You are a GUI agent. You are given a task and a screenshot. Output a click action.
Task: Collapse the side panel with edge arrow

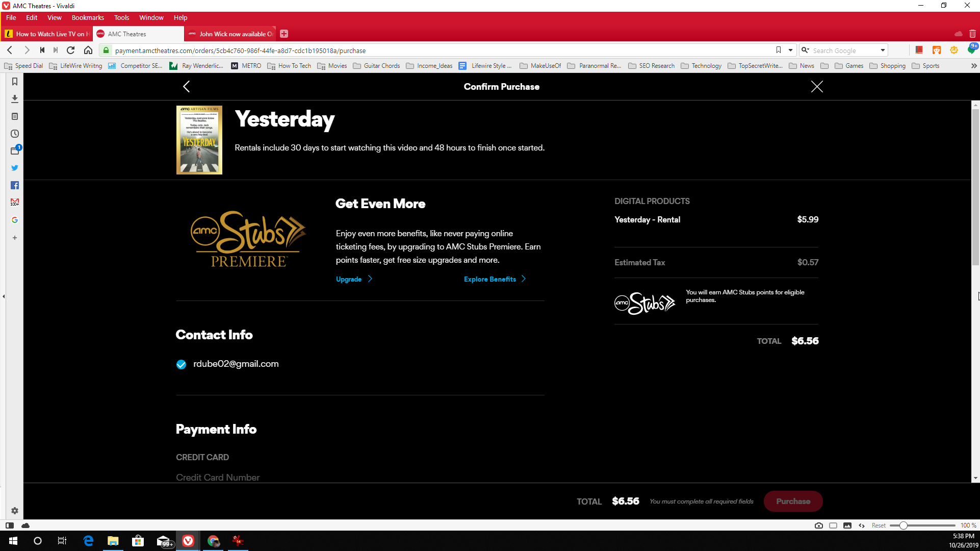4,296
